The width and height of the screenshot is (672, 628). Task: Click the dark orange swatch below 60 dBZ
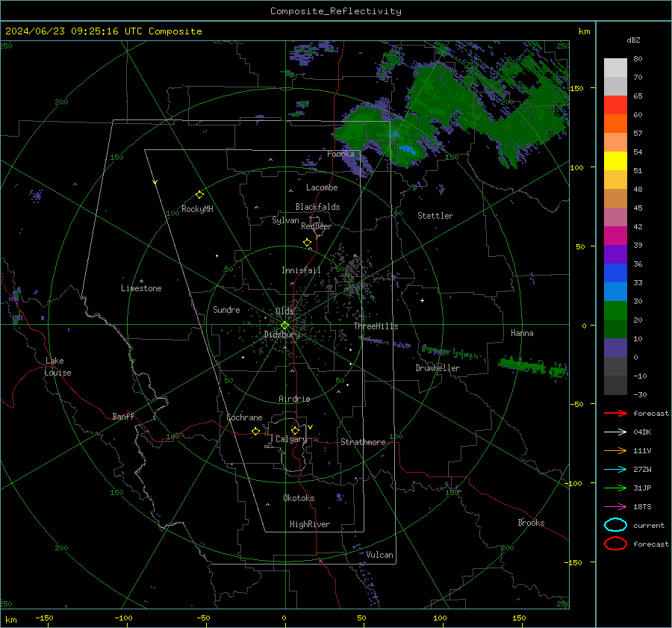[615, 123]
